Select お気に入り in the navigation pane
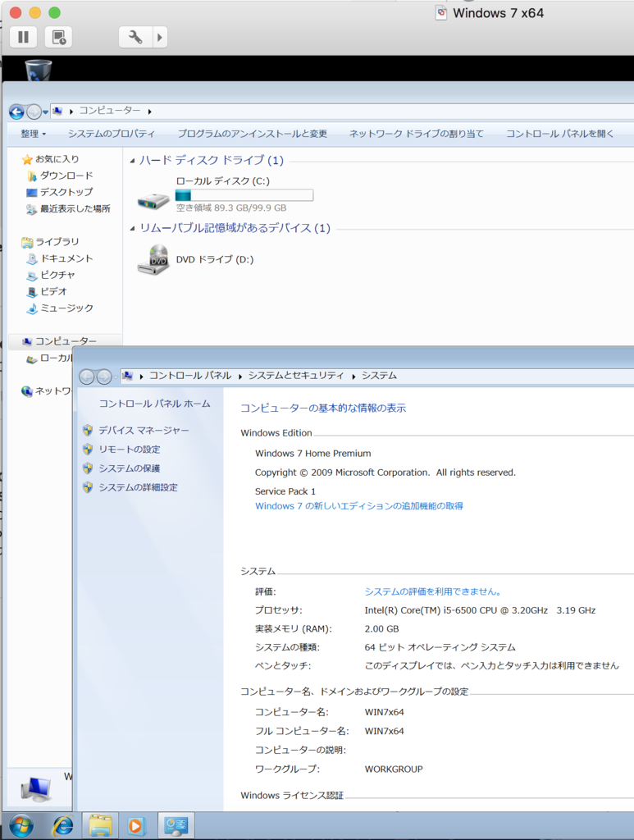 point(57,159)
